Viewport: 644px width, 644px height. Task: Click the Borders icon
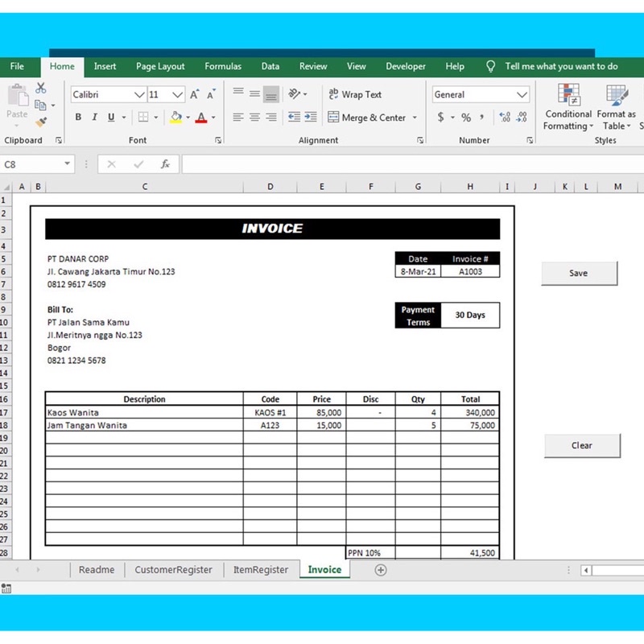pyautogui.click(x=143, y=117)
